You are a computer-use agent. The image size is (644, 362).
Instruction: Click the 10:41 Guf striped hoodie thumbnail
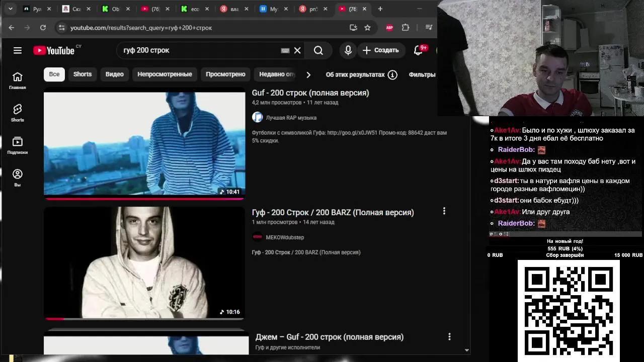[144, 144]
